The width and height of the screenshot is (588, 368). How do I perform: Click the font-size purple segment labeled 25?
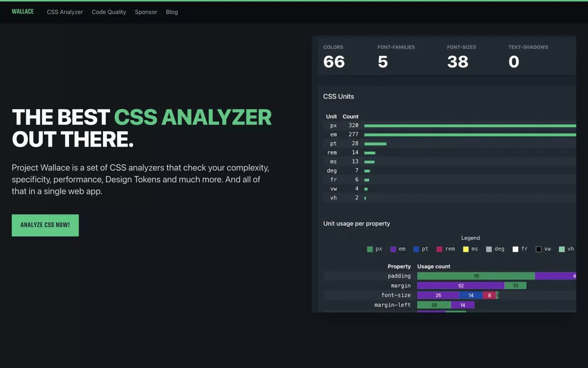(x=438, y=295)
